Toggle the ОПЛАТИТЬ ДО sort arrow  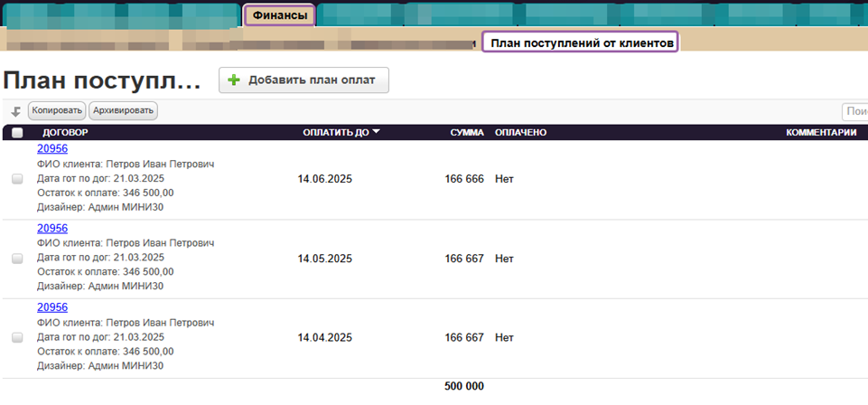[377, 133]
